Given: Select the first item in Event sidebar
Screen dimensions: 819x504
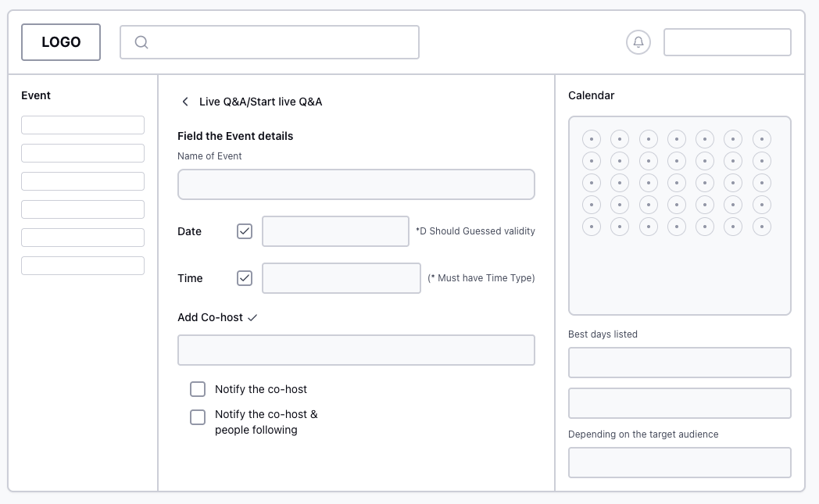Looking at the screenshot, I should [x=83, y=125].
